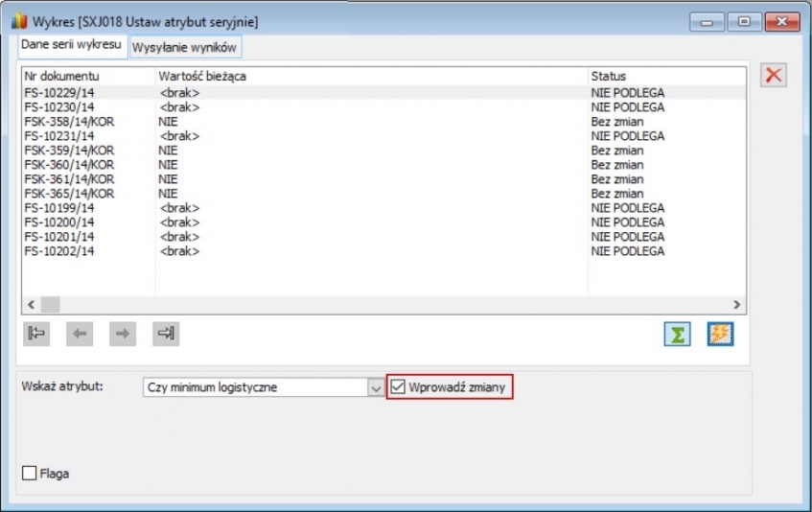812x512 pixels.
Task: Select row FSK-361/14/KOR
Action: coord(383,179)
